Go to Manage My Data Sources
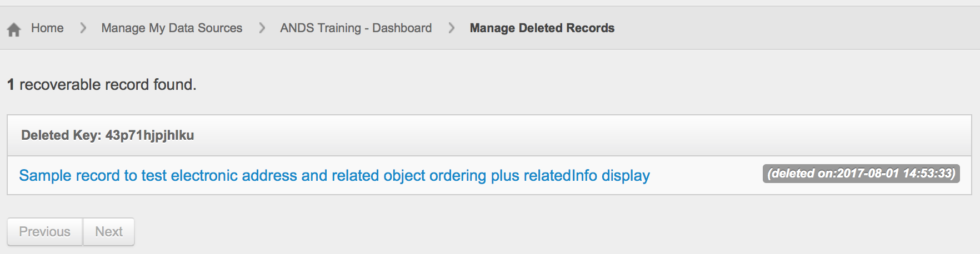The image size is (980, 254). 172,28
